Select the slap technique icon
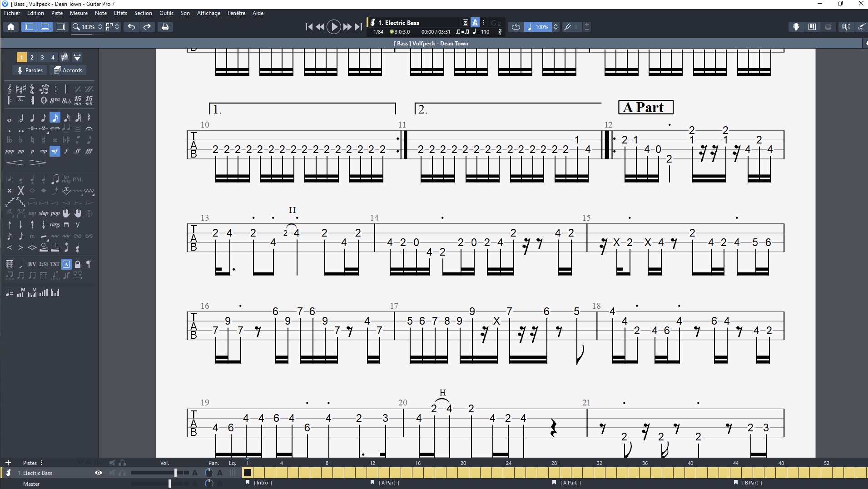The height and width of the screenshot is (489, 868). tap(44, 213)
